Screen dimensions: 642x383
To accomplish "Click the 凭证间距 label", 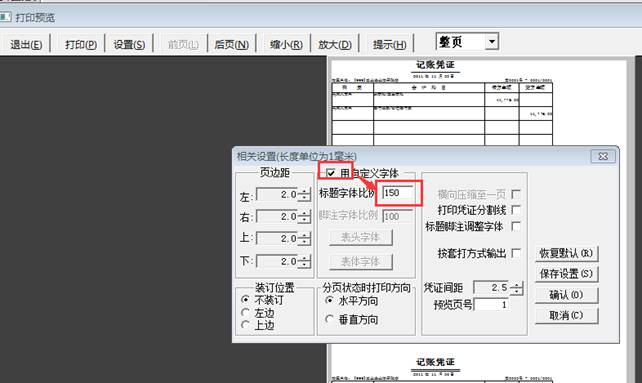I will coord(443,288).
